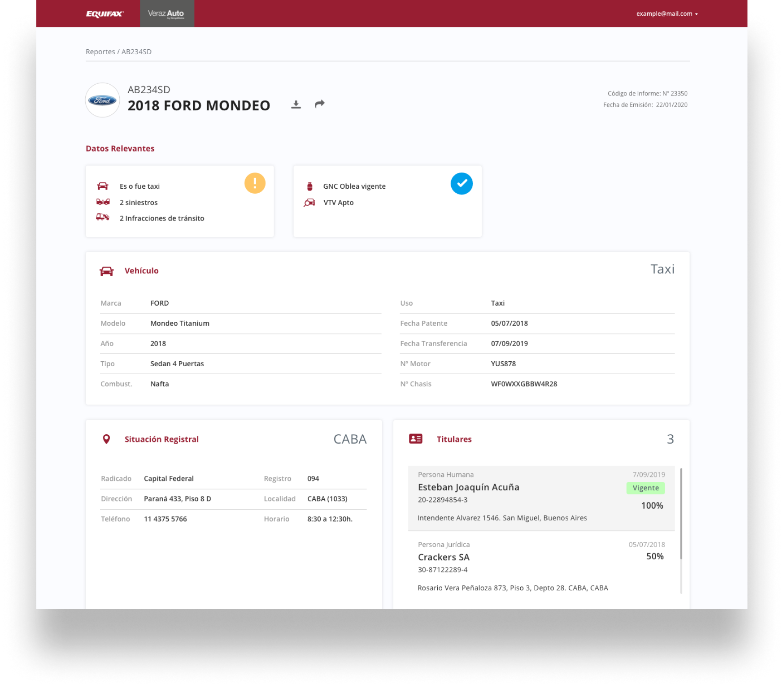
Task: Click the 'Sedan 4 Puertas' type value
Action: pos(177,363)
